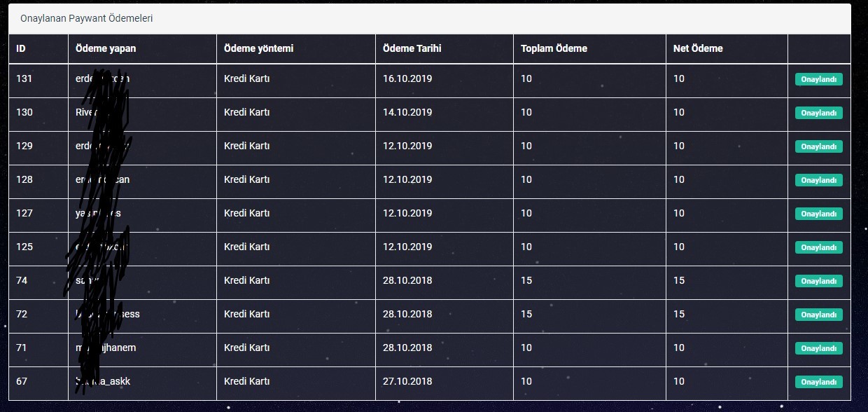This screenshot has width=868, height=412.
Task: Select the Onaylandı badge in row 129
Action: [x=818, y=146]
